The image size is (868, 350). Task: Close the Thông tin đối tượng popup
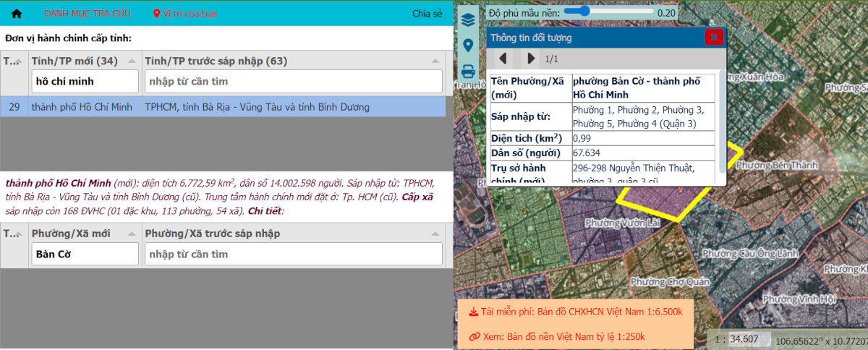tap(714, 37)
